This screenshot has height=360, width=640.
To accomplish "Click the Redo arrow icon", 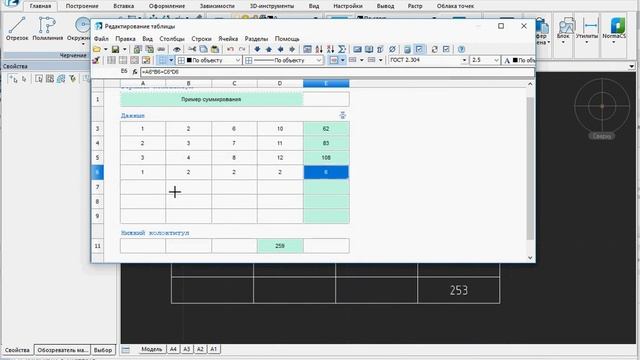I will coord(242,49).
